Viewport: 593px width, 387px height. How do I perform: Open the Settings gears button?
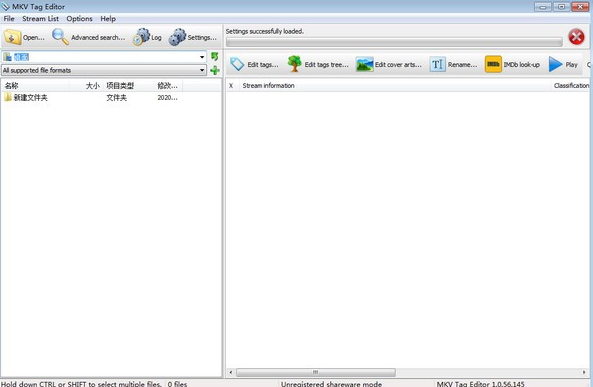tap(193, 37)
